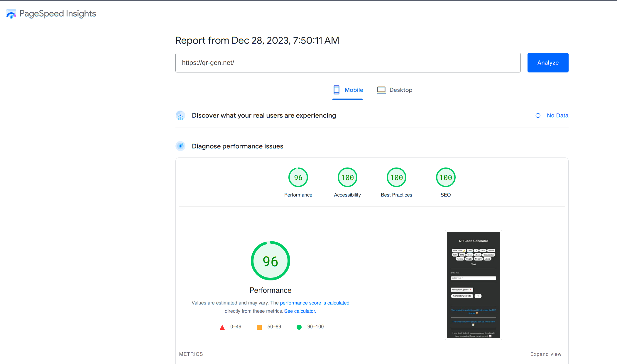Screen dimensions: 617x364
Task: Open the See calculator link
Action: [x=300, y=311]
